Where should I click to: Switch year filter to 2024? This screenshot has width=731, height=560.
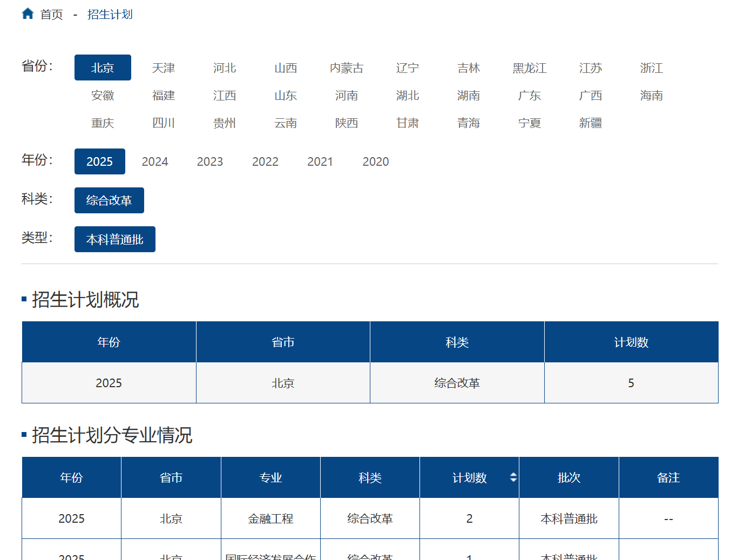[x=155, y=161]
